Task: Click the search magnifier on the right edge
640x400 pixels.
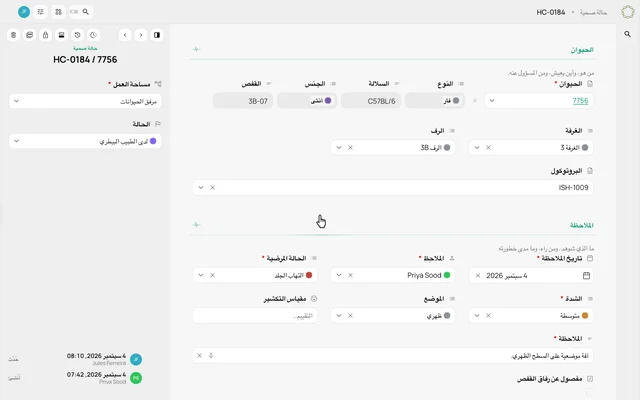Action: [x=627, y=34]
